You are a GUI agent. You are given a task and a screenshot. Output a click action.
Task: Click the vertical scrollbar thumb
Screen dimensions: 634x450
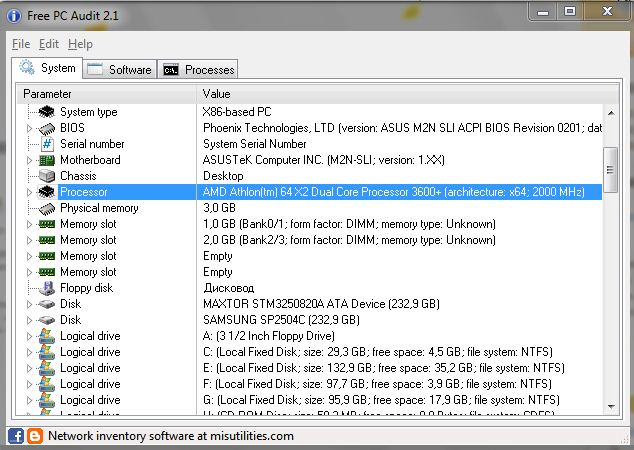[611, 170]
